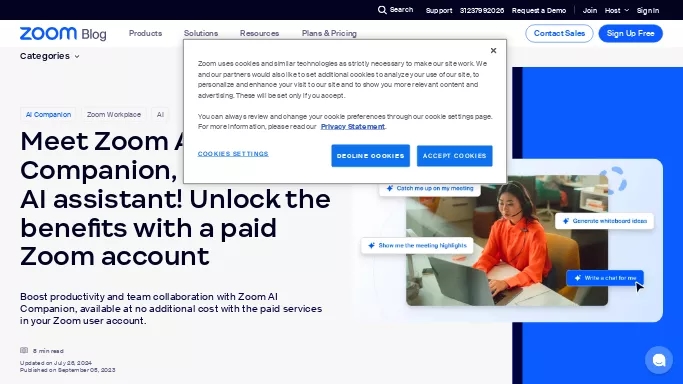
Task: Click 'Write a chat for me' chip
Action: pos(605,278)
